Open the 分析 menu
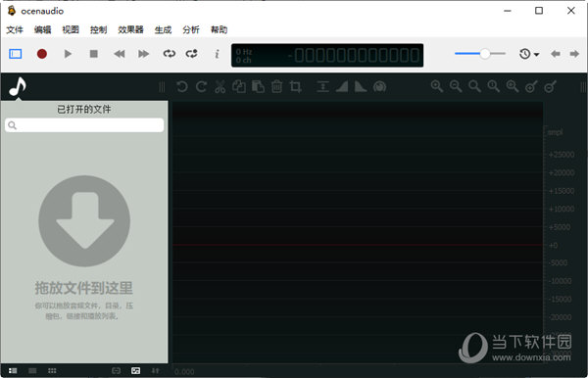588x378 pixels. tap(191, 29)
